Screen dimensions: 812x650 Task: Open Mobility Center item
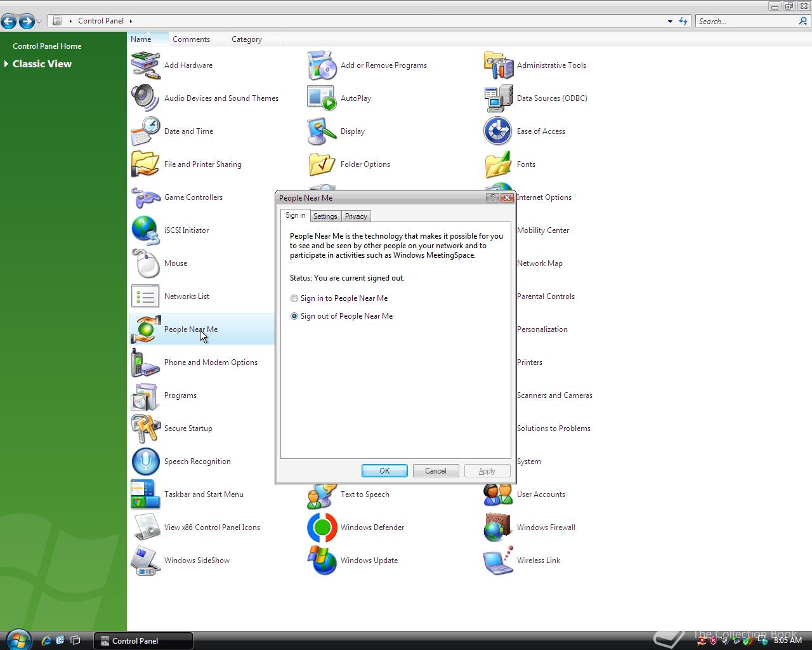(543, 230)
